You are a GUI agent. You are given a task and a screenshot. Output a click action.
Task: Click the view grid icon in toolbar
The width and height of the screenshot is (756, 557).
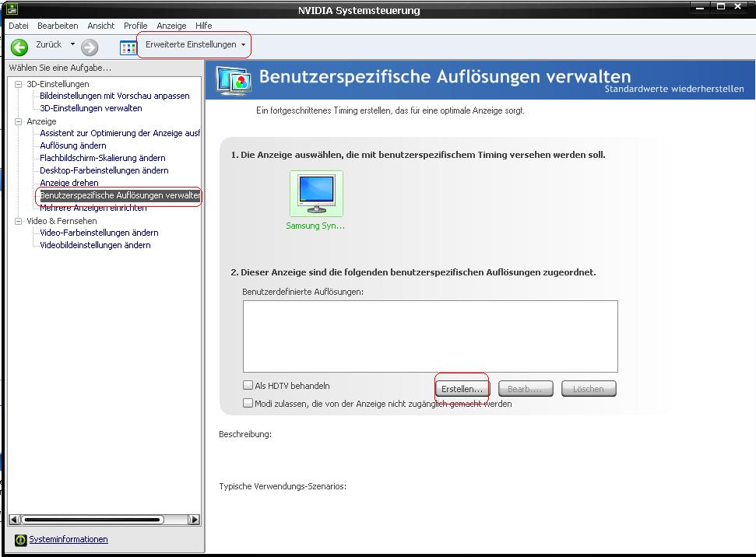pos(128,47)
